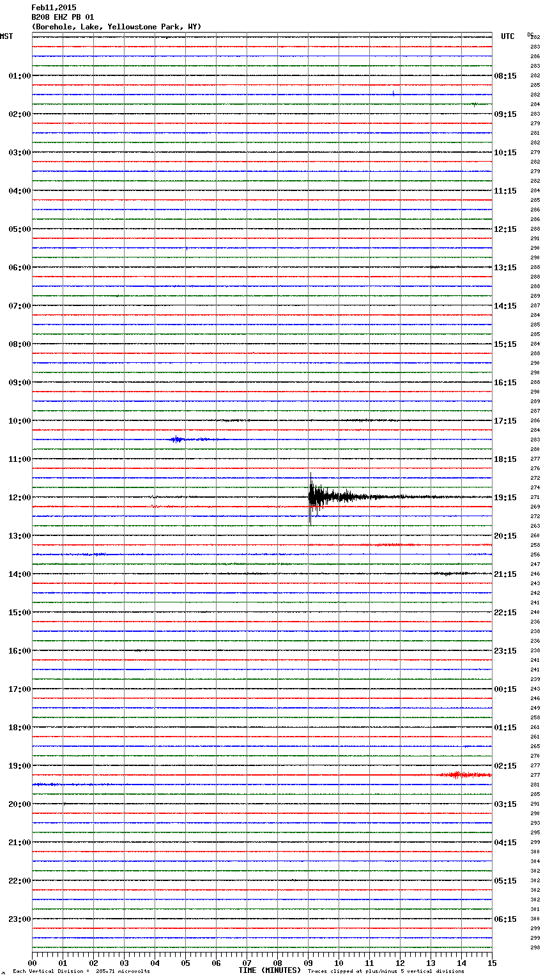Click the 07:00 MST hour label
This screenshot has height=980, width=543.
(x=20, y=306)
